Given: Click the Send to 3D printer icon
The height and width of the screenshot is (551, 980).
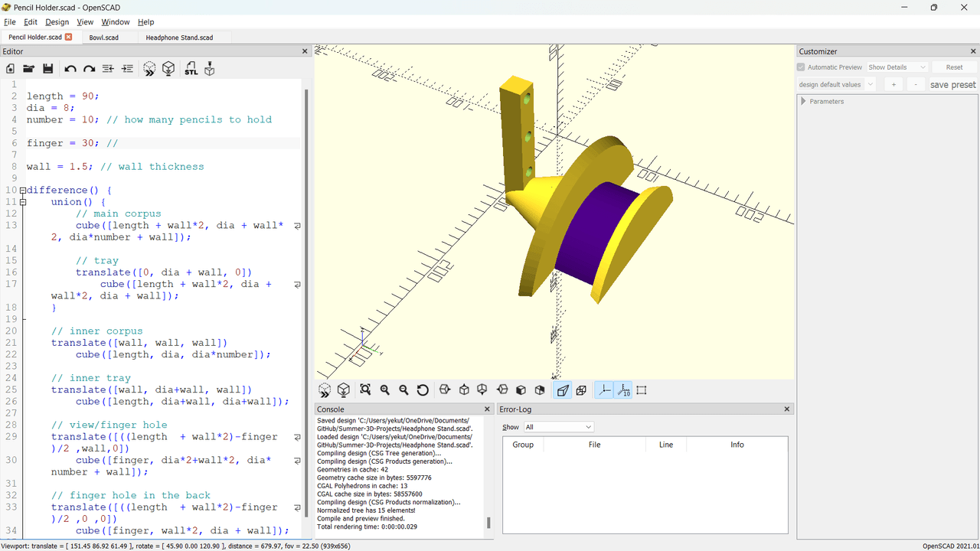Looking at the screenshot, I should [x=209, y=69].
